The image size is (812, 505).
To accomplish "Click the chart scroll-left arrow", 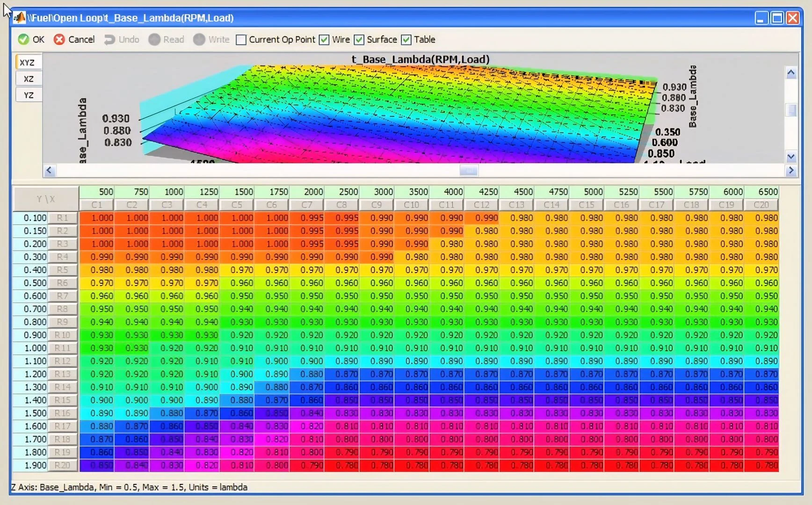I will [49, 171].
